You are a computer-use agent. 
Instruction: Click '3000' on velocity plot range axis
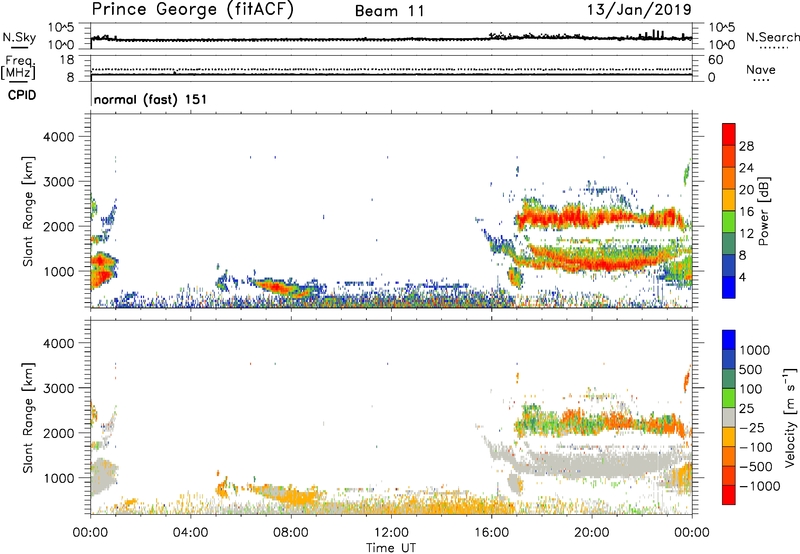(59, 388)
